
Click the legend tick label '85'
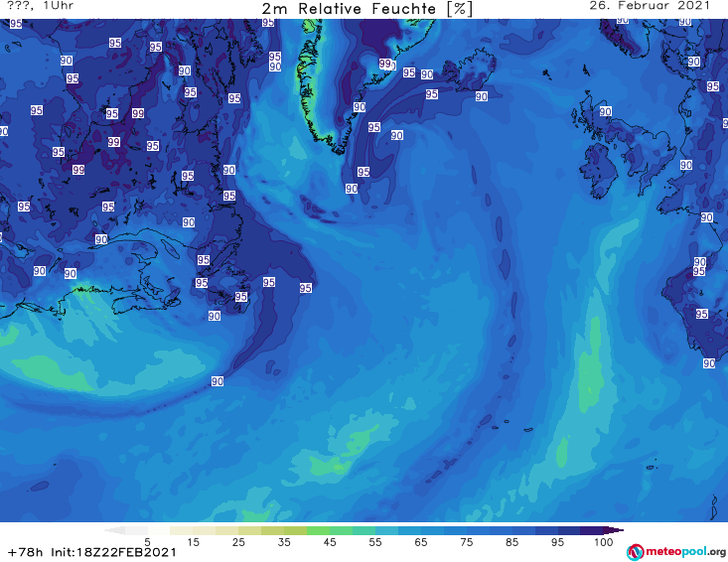tap(512, 541)
